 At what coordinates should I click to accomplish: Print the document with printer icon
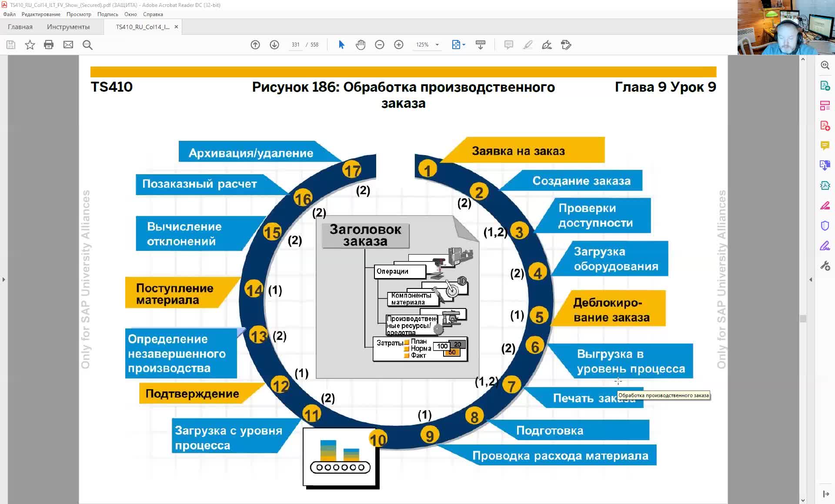[49, 45]
